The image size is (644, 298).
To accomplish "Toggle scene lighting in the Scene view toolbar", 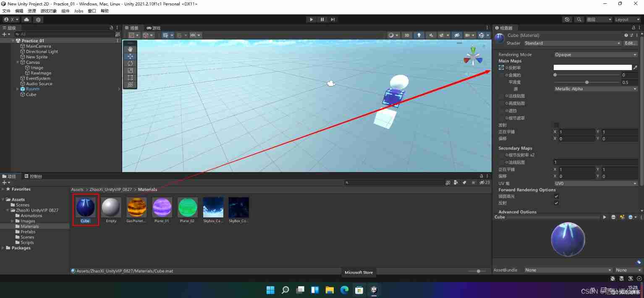I will click(419, 35).
